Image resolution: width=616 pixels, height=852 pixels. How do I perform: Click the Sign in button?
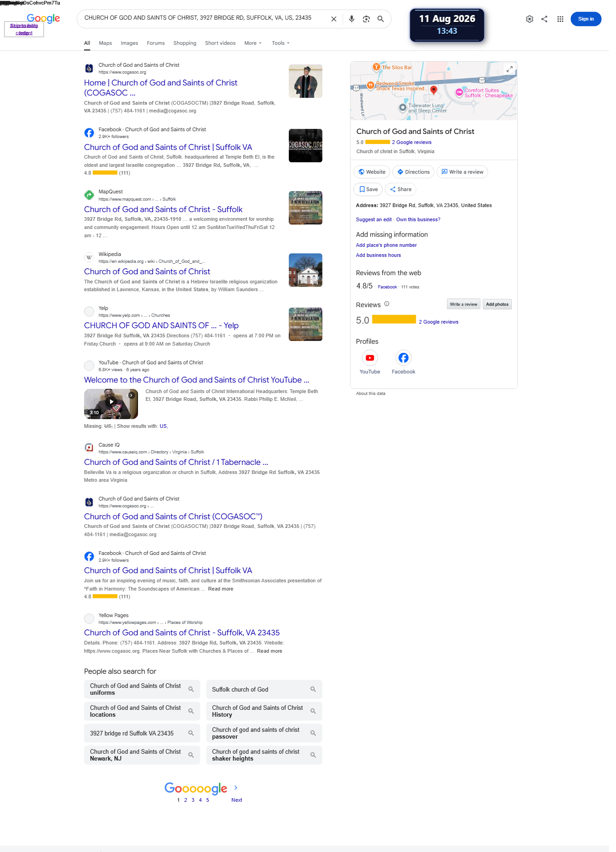click(x=586, y=19)
